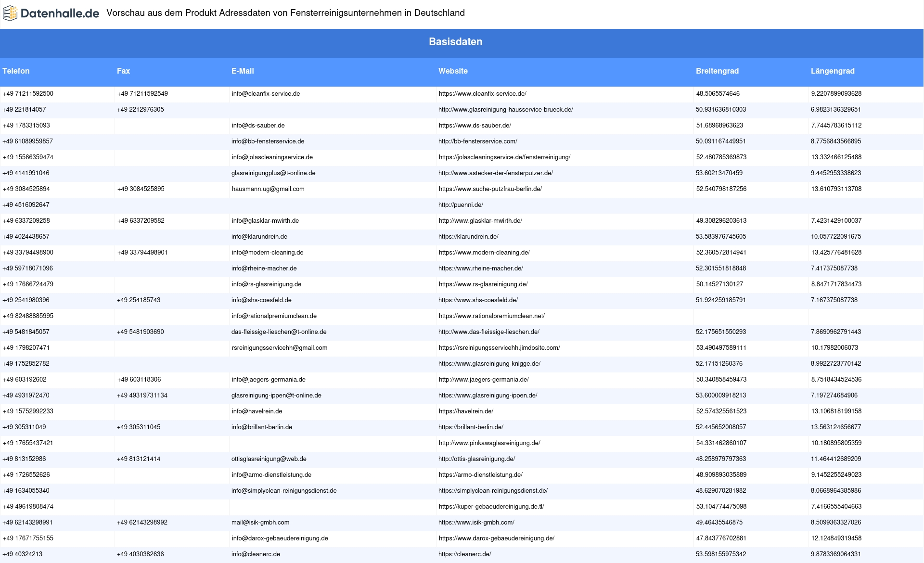Click phone +49 71211592500
924x563 pixels.
tap(28, 94)
